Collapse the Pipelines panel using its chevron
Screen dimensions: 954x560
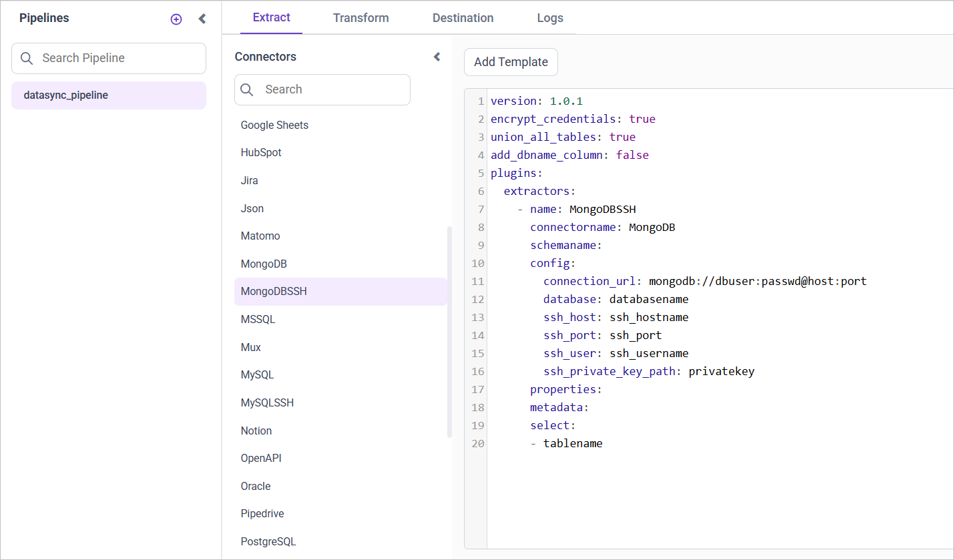tap(202, 19)
